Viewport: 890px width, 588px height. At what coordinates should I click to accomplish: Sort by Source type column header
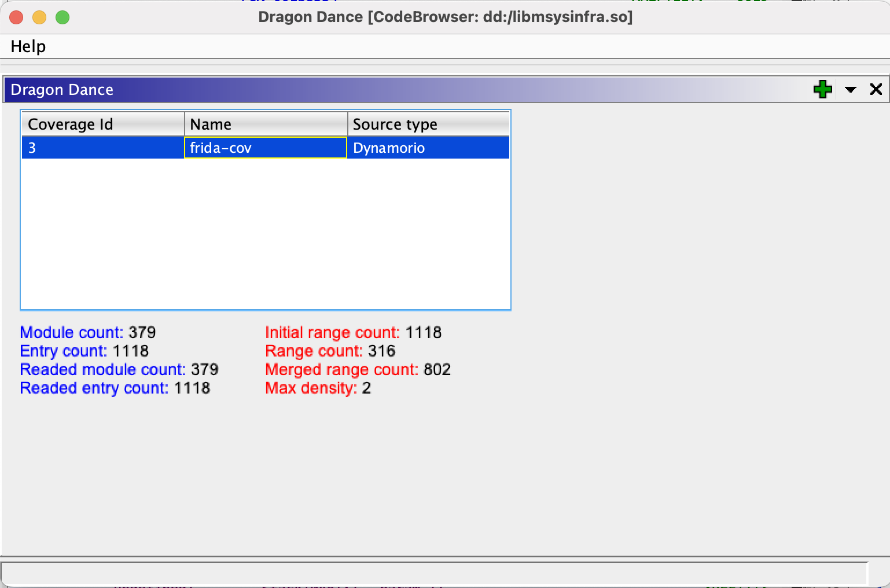429,124
